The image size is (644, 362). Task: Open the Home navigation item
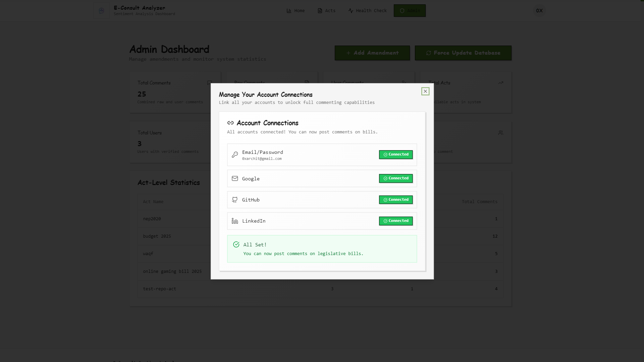(x=296, y=10)
